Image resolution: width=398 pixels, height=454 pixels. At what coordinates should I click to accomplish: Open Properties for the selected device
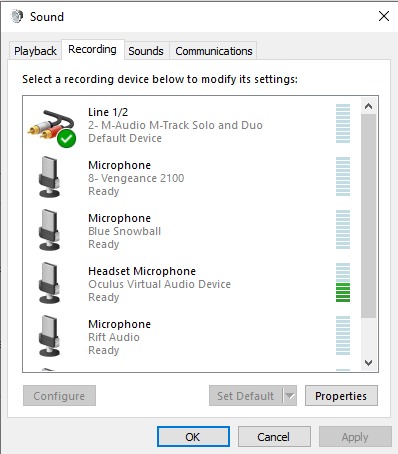coord(341,396)
